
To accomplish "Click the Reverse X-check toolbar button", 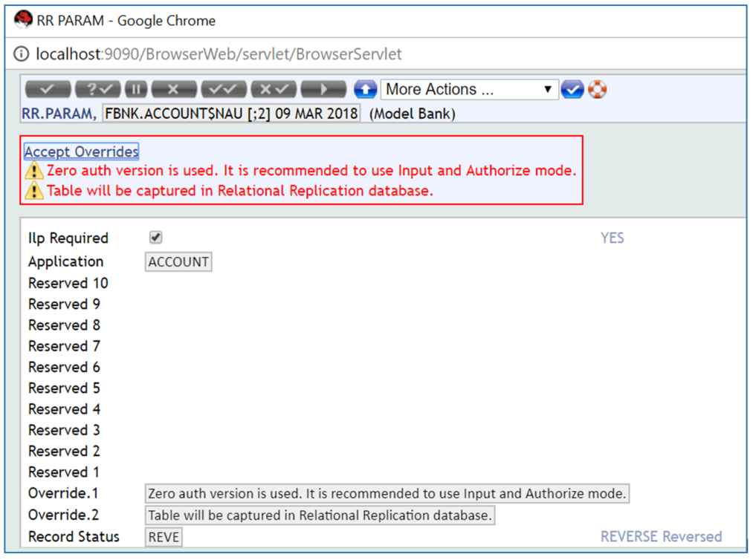I will tap(274, 90).
